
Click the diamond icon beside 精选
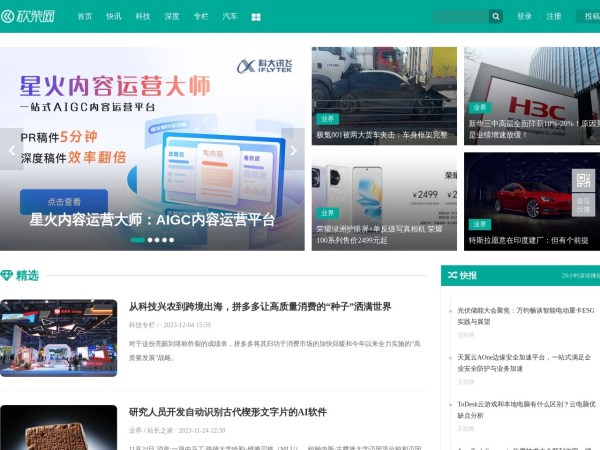coord(7,275)
